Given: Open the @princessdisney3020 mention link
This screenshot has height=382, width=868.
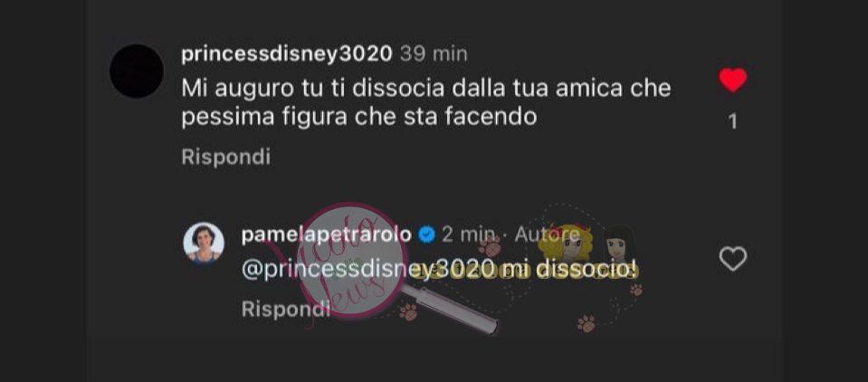Looking at the screenshot, I should pos(367,270).
